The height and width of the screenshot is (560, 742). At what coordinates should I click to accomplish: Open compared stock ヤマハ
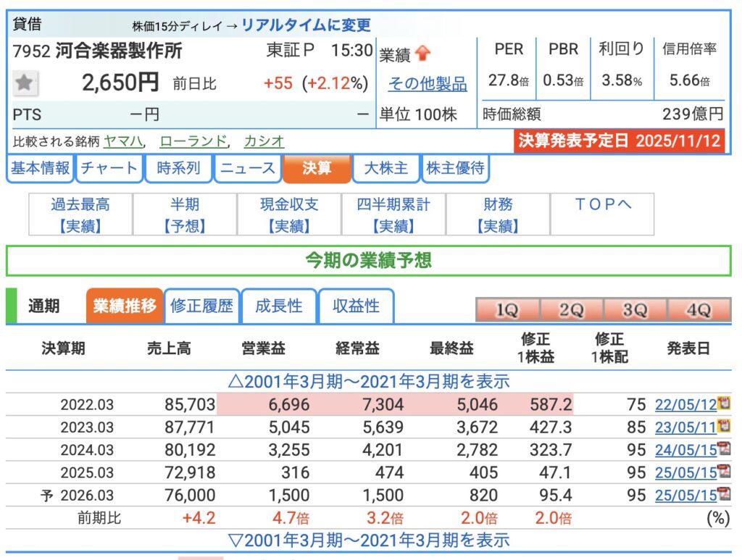pyautogui.click(x=123, y=141)
